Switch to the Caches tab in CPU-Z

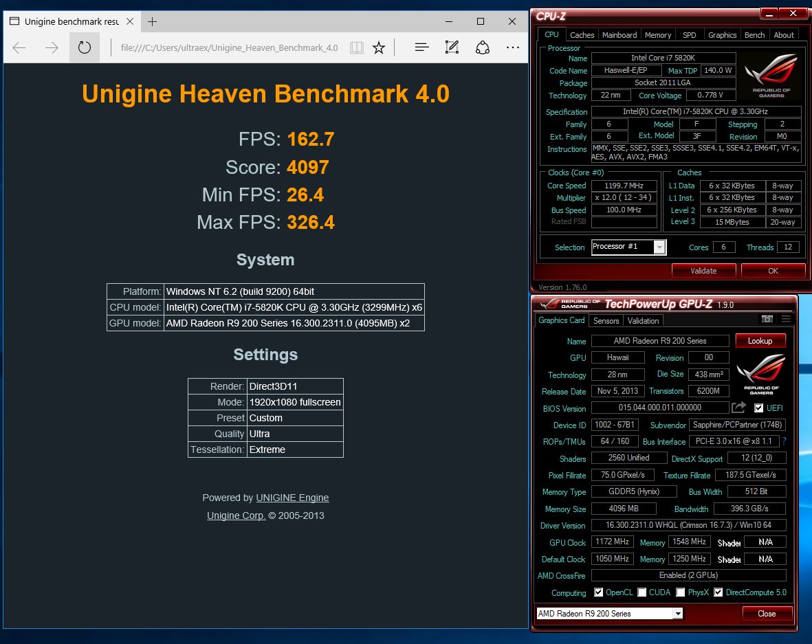[x=582, y=34]
